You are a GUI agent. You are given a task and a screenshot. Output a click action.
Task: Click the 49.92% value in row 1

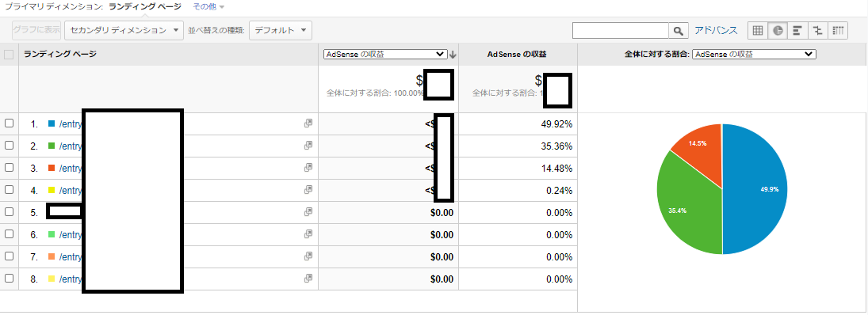556,123
